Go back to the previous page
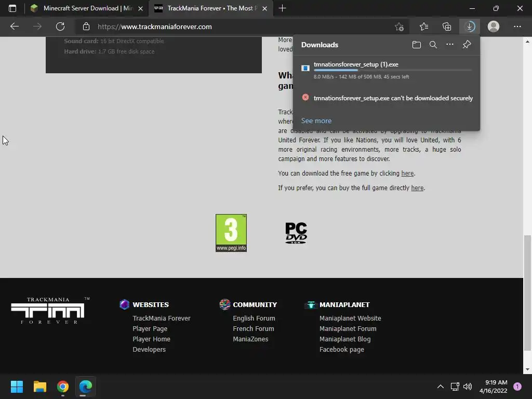The image size is (532, 399). 14,26
